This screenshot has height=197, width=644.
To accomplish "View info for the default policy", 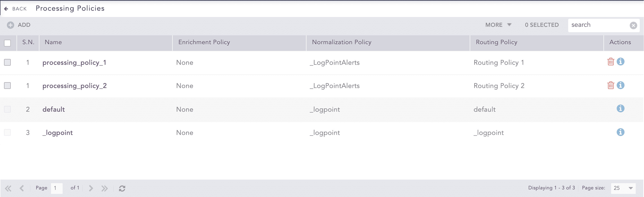I will 621,108.
